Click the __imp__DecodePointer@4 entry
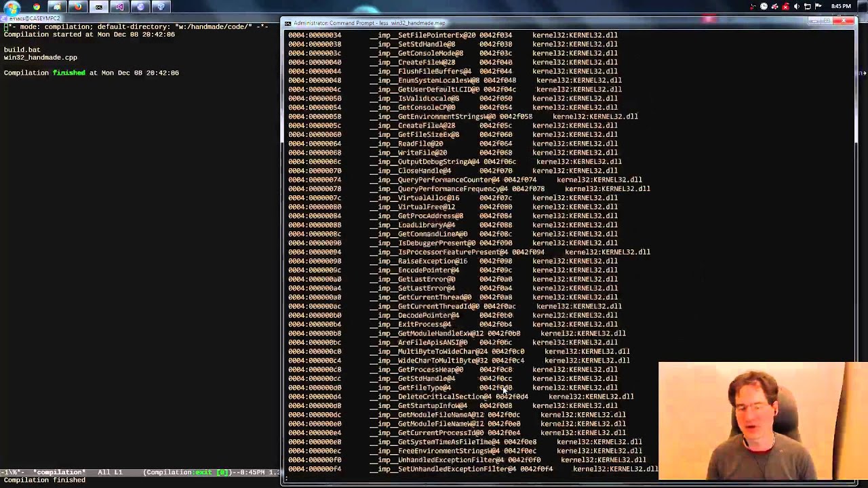The image size is (868, 488). click(414, 315)
